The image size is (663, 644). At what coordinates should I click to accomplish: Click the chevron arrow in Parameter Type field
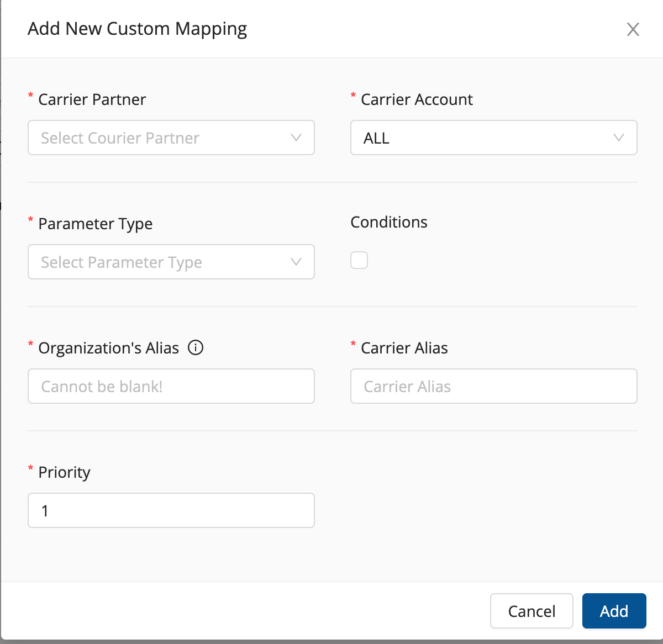point(296,262)
